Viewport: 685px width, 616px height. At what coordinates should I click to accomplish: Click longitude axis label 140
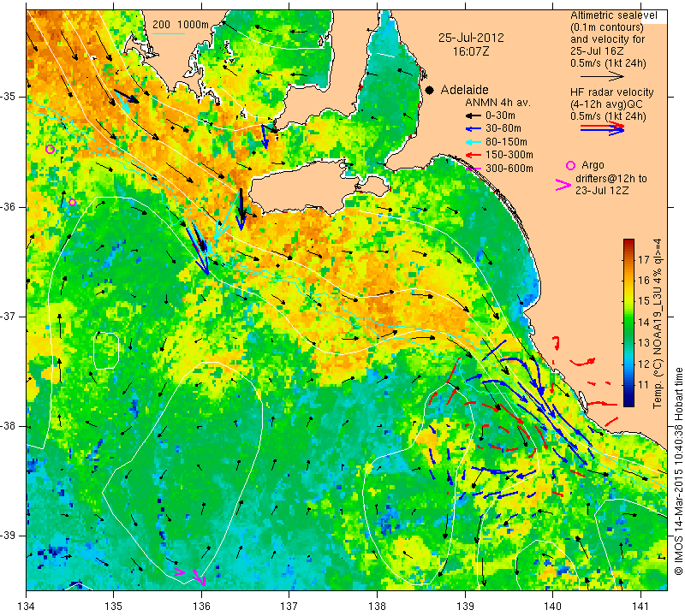click(552, 607)
